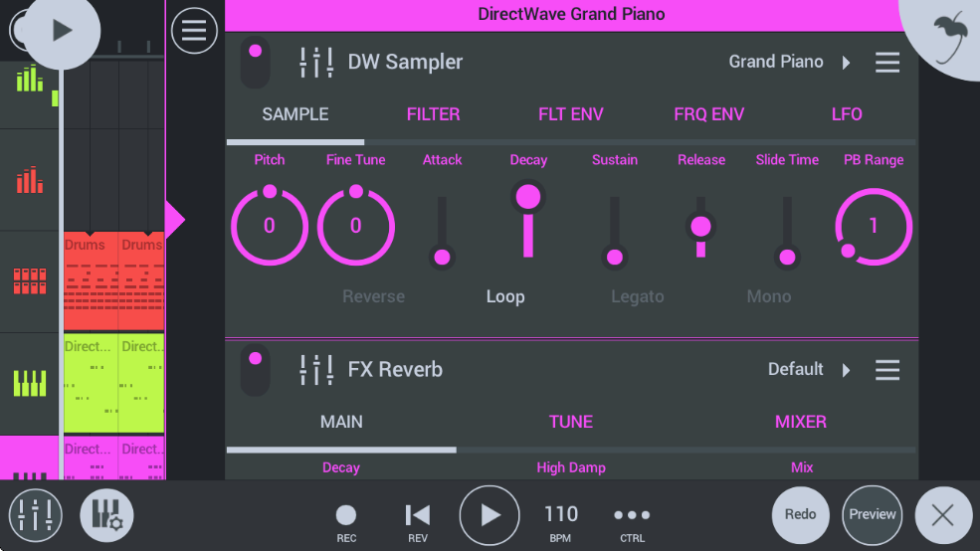Click the Release slider handle
Image resolution: width=980 pixels, height=551 pixels.
[700, 226]
